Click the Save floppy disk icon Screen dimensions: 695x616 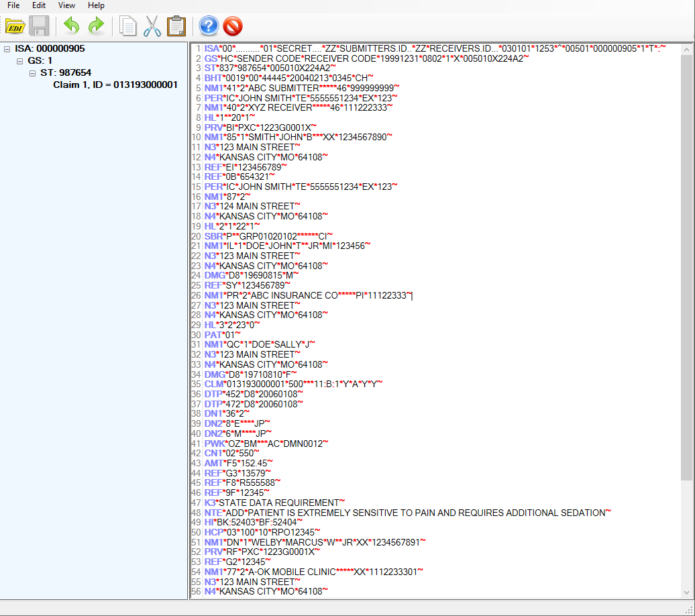pyautogui.click(x=39, y=26)
